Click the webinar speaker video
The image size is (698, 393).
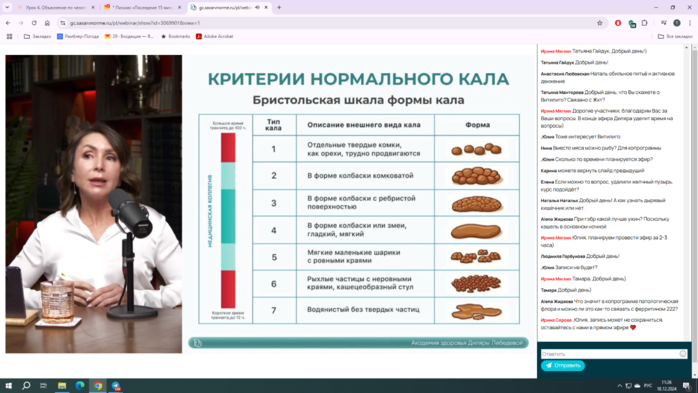93,204
